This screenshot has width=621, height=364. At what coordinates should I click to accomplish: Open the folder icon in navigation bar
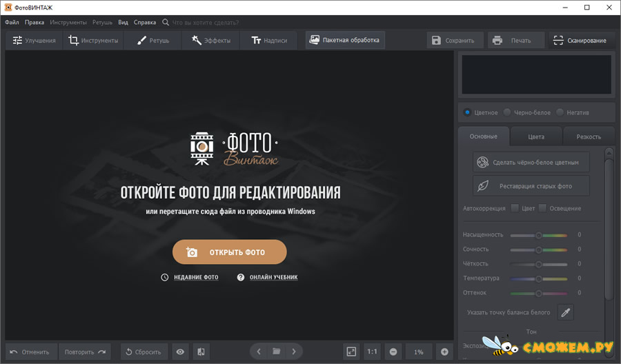click(x=277, y=352)
